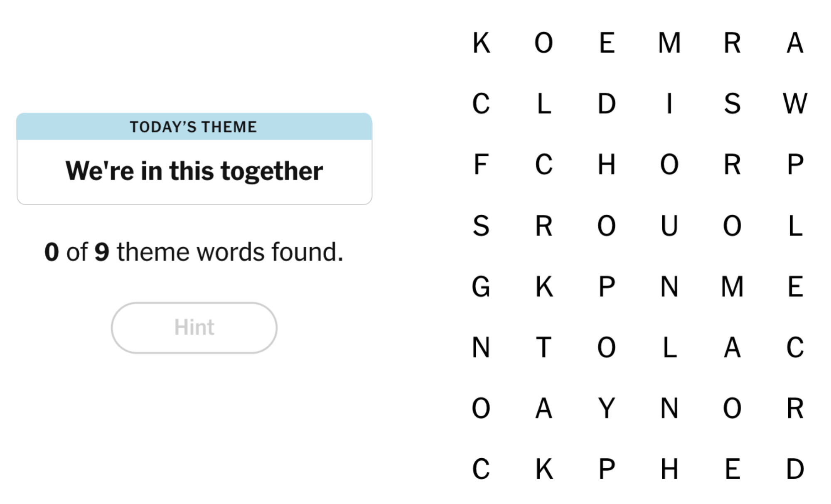Pick the N between P and M

click(669, 287)
